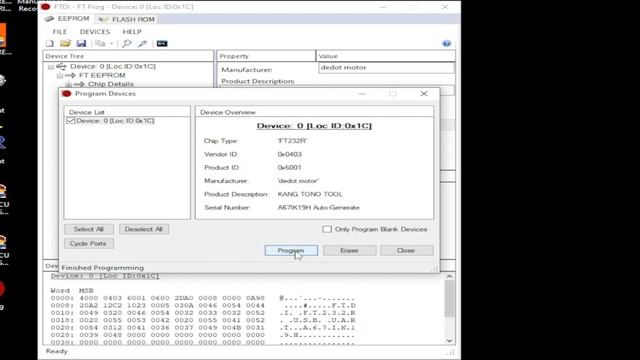Expand the Chip Details tree node
The image size is (640, 360).
tap(69, 84)
